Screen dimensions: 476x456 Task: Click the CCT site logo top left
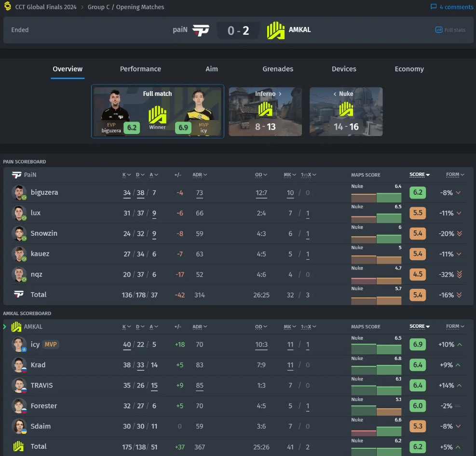click(7, 7)
